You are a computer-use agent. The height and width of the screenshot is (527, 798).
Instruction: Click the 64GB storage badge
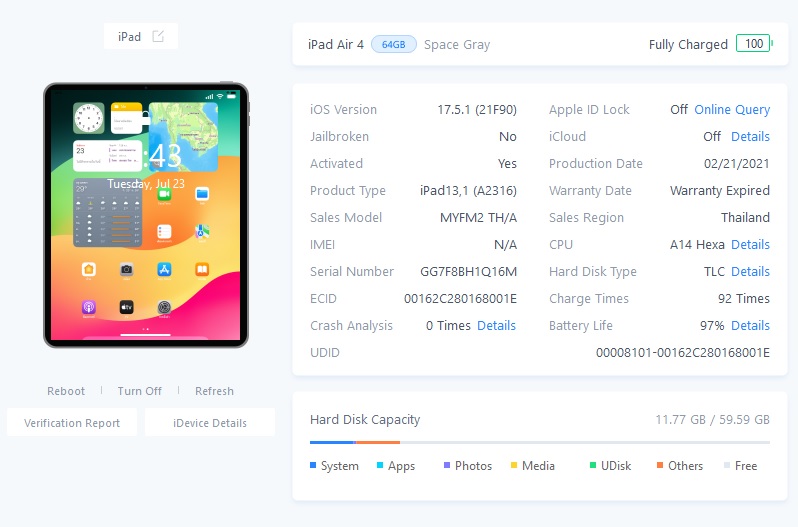point(394,45)
